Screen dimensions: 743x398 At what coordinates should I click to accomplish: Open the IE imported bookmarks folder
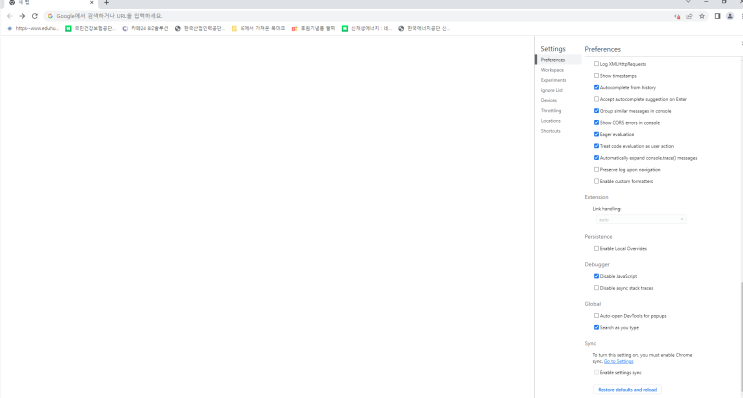[x=258, y=28]
